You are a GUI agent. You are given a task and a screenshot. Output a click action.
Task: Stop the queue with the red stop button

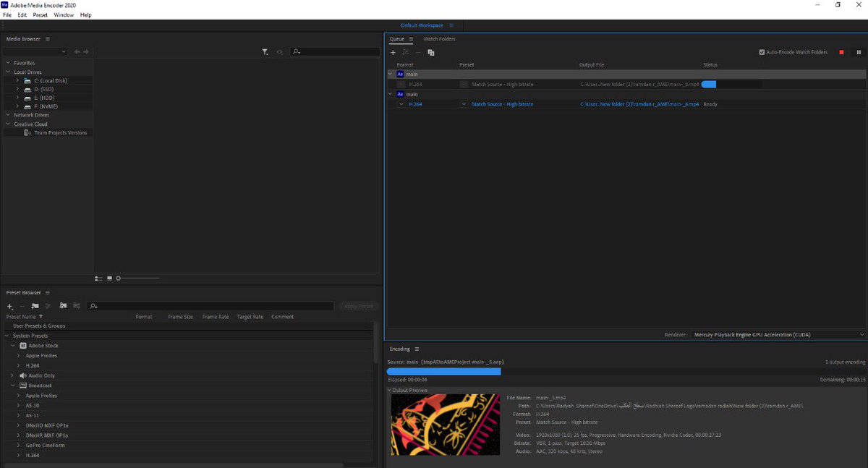click(x=841, y=52)
